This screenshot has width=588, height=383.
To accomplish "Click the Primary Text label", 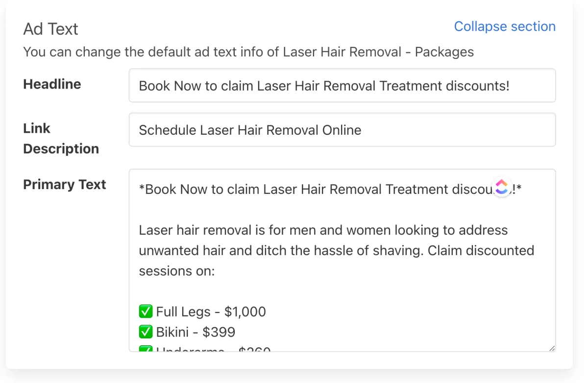I will [x=65, y=185].
